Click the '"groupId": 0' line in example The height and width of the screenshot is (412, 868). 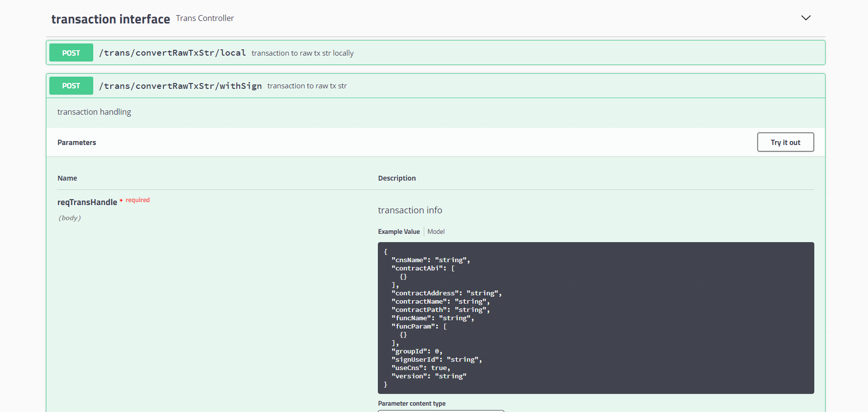[x=417, y=351]
